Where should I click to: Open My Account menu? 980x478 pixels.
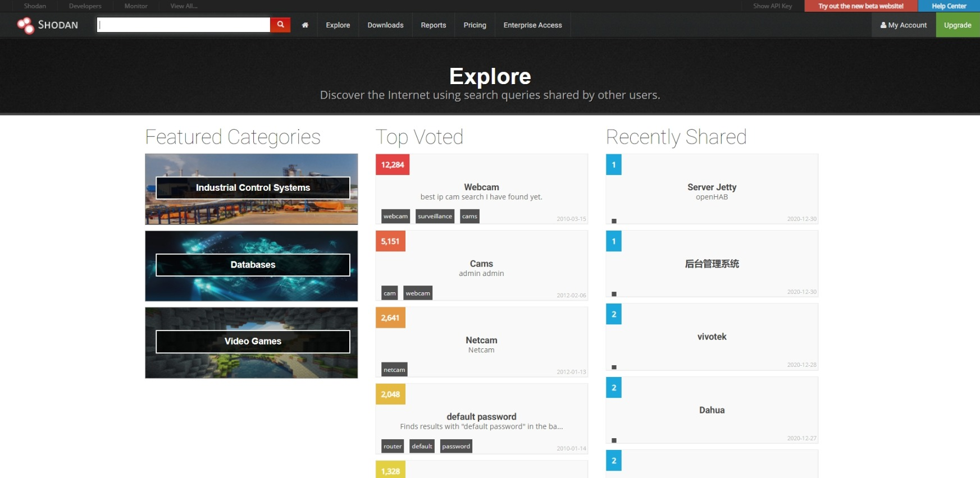904,25
